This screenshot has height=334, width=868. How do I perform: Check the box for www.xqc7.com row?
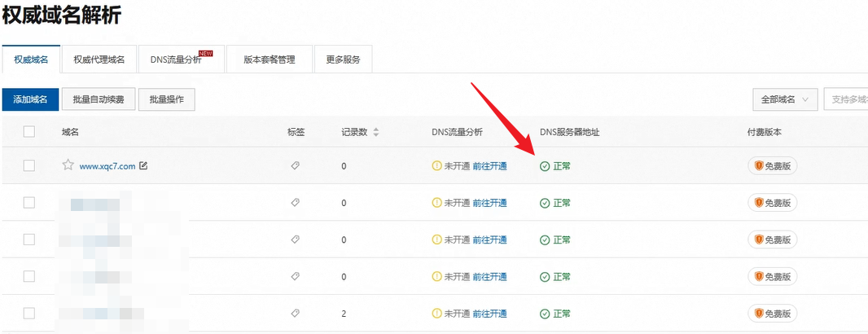[x=29, y=165]
